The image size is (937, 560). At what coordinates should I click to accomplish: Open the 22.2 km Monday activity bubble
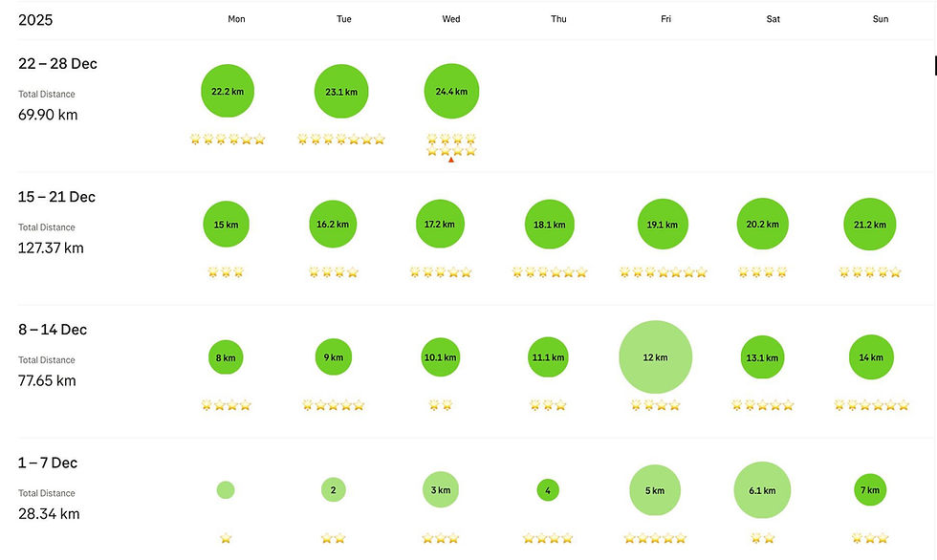point(228,91)
